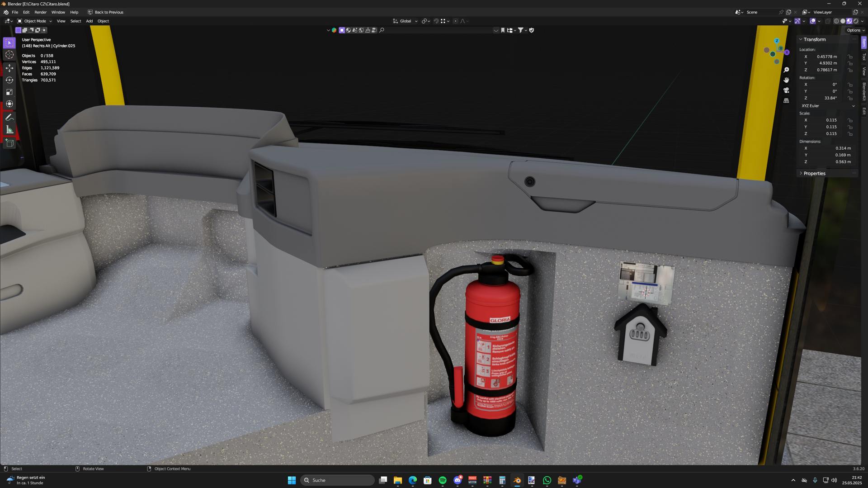Viewport: 868px width, 488px height.
Task: Activate the Rotate tool
Action: point(9,80)
